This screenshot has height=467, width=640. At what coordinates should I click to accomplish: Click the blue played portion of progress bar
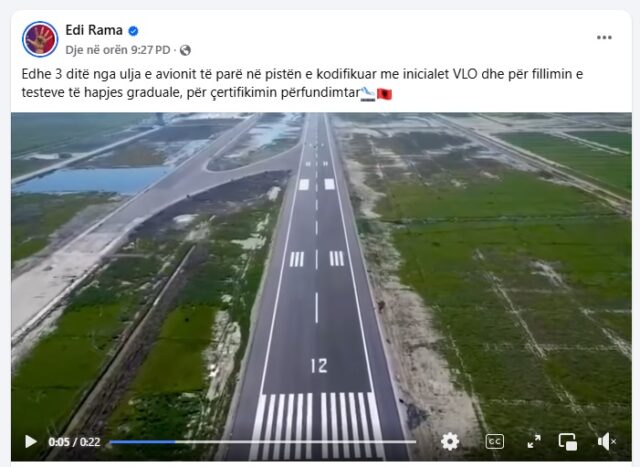(x=142, y=441)
